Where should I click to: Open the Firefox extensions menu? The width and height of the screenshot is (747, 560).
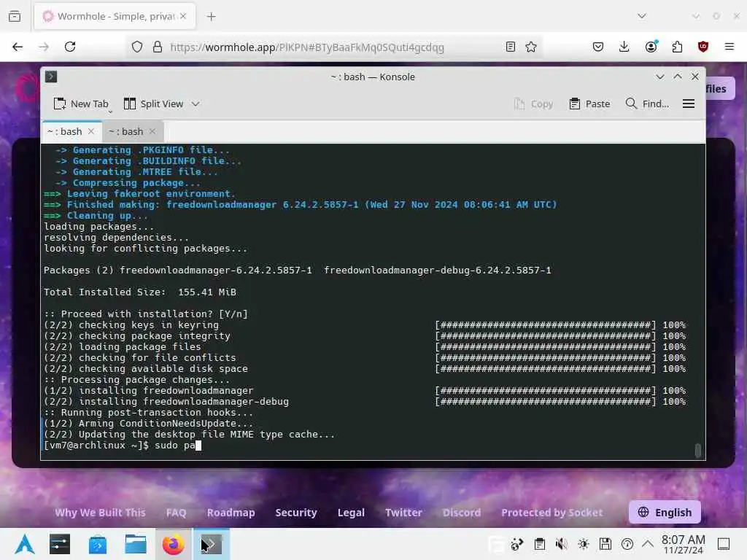(677, 47)
